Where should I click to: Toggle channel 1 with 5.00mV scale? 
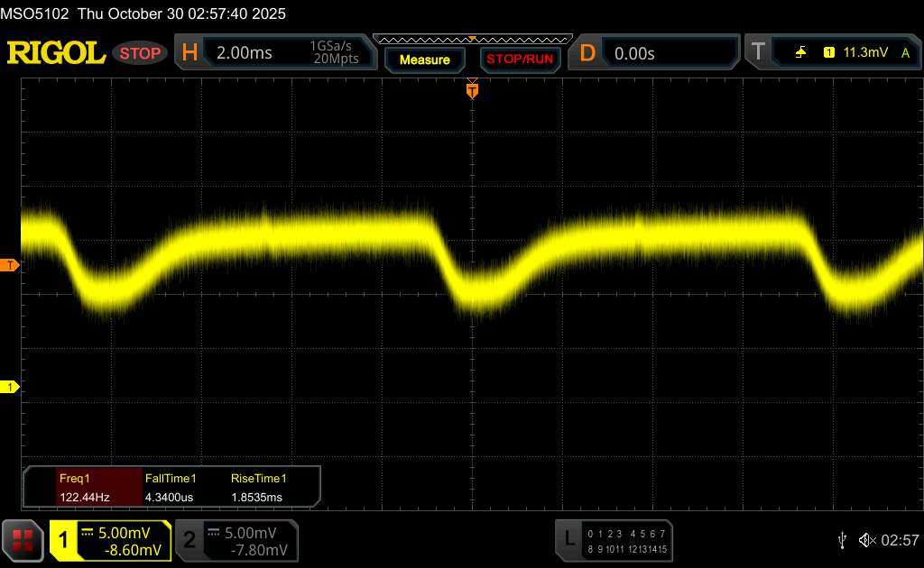(x=110, y=540)
